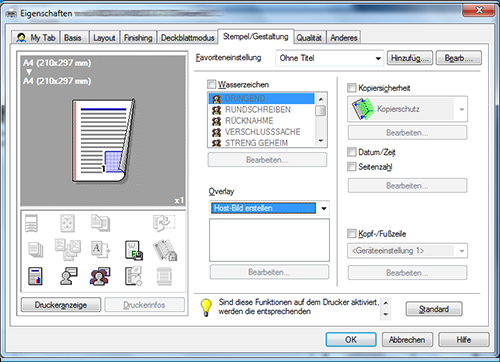Confirm with the OK button
Viewport: 500px width, 362px height.
(351, 340)
